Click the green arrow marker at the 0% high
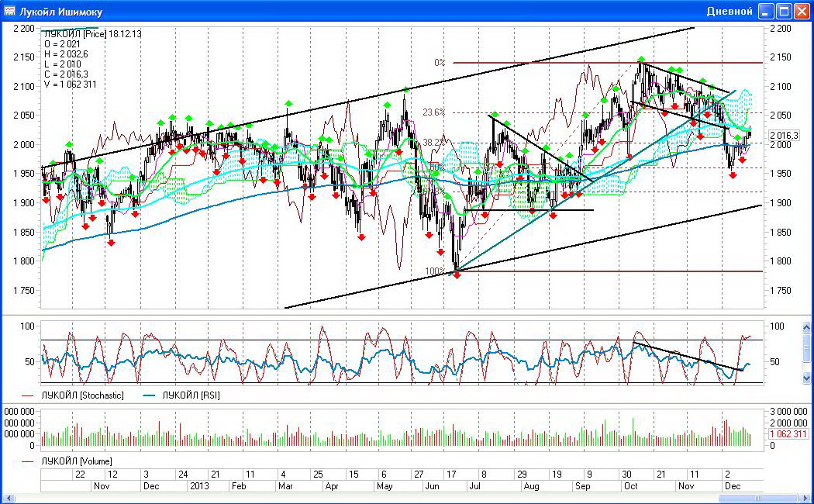The width and height of the screenshot is (814, 504). point(642,59)
